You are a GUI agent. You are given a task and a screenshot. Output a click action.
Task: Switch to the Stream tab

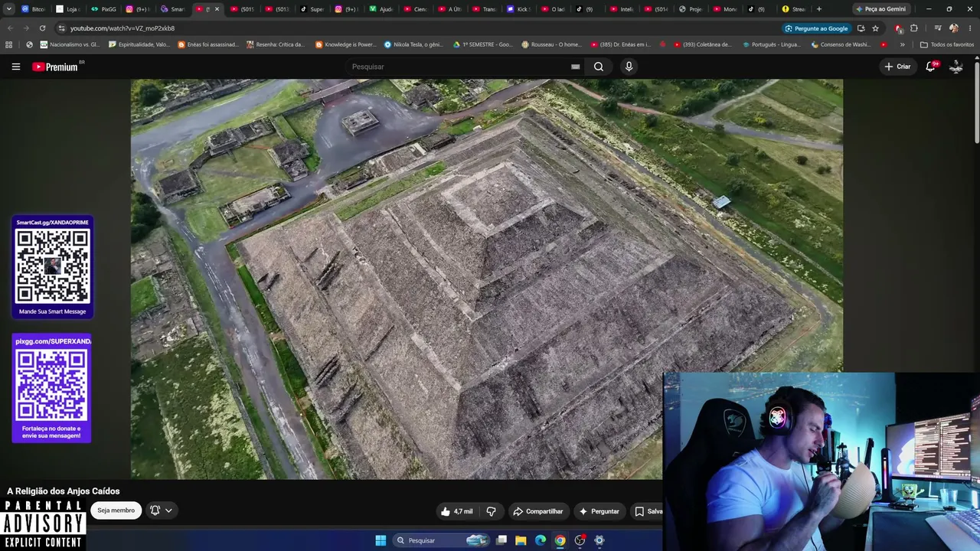point(793,9)
